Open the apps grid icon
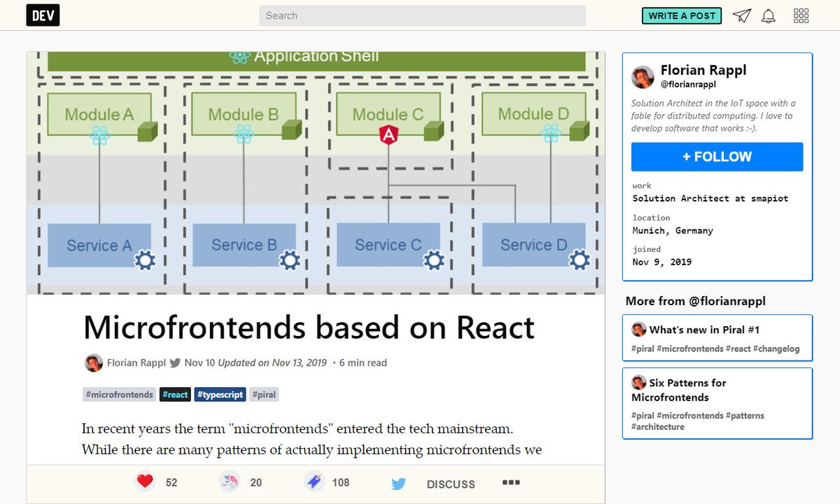840x504 pixels. pyautogui.click(x=800, y=15)
